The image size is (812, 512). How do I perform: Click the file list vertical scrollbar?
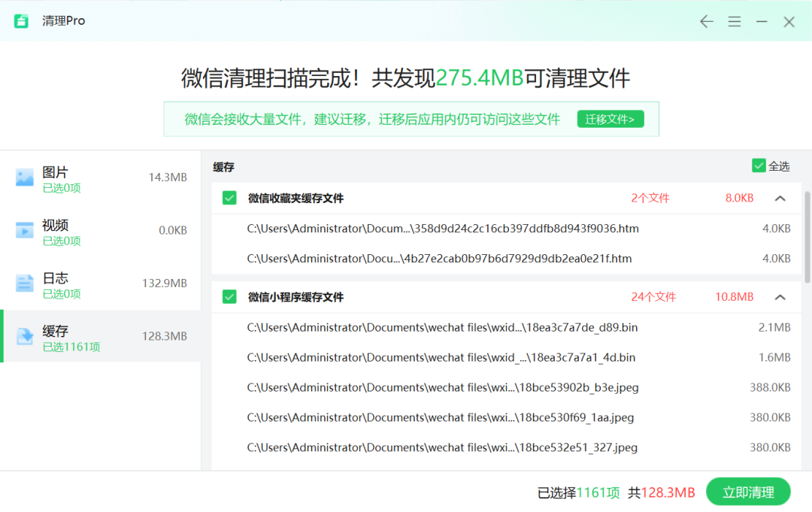point(807,237)
